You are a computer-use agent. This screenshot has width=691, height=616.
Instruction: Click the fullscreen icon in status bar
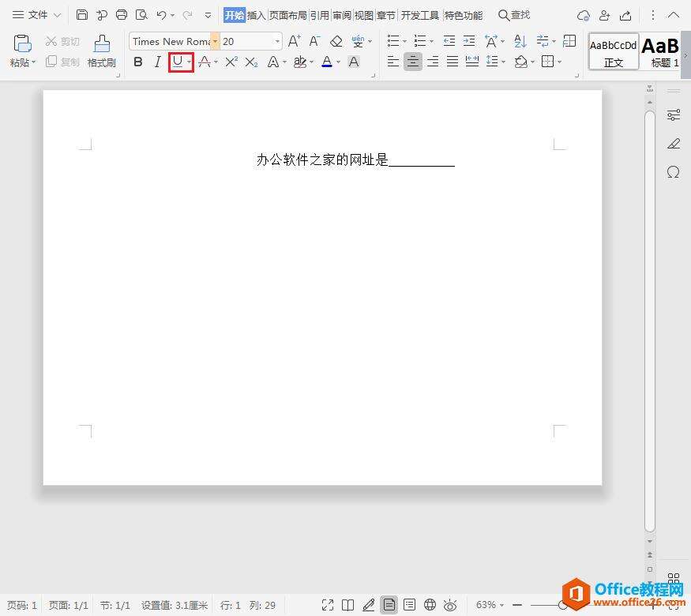coord(328,605)
